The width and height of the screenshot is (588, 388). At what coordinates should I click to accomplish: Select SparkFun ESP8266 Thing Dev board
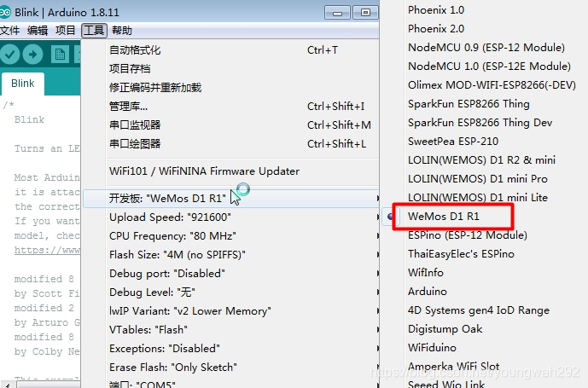(x=480, y=123)
